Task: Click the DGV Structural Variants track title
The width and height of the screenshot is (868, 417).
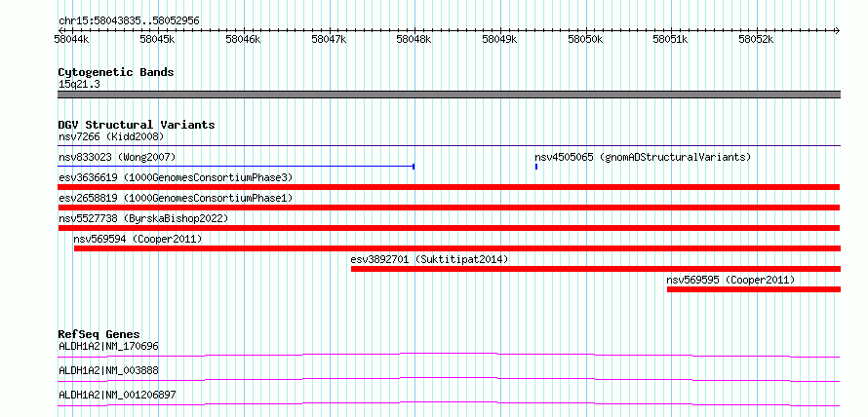Action: pyautogui.click(x=137, y=125)
